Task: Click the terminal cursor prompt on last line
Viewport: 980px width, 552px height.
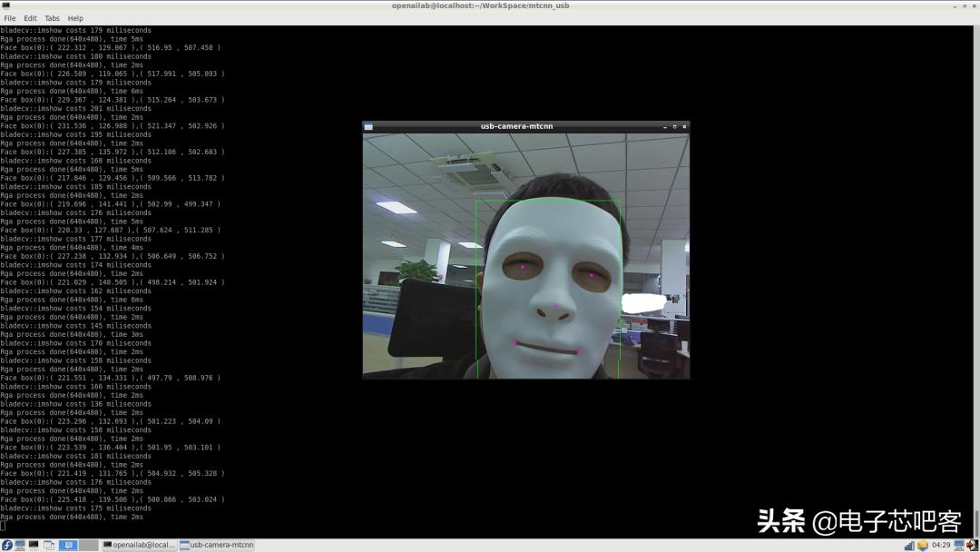Action: [3, 526]
